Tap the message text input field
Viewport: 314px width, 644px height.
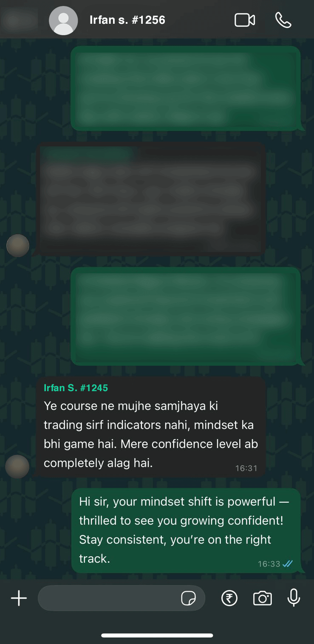122,598
